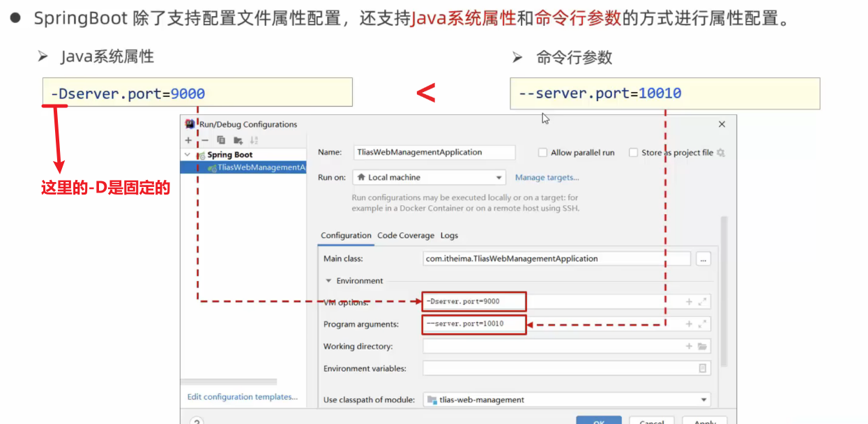Click the red note '这里的-D是固定的'
The width and height of the screenshot is (868, 424).
point(106,188)
